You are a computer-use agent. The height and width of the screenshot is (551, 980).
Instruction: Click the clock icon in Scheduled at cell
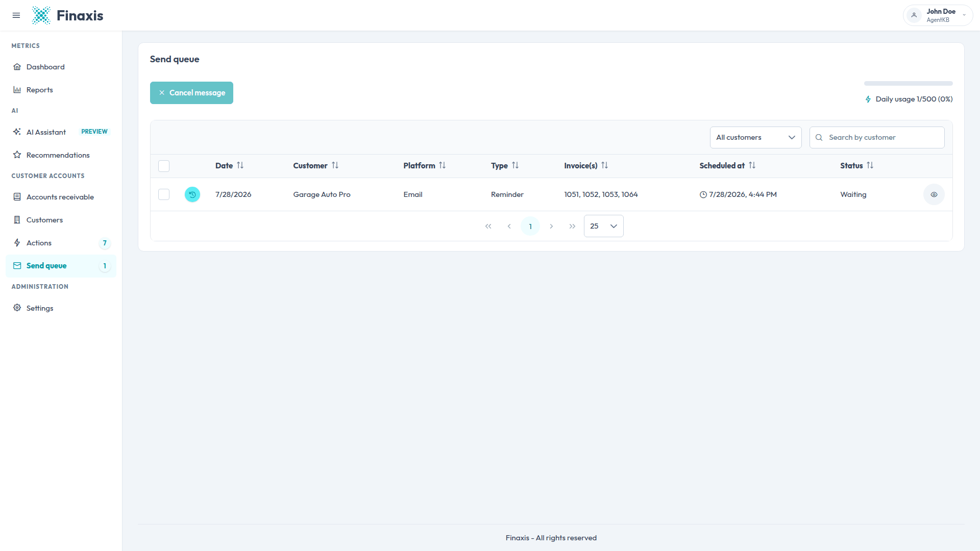pyautogui.click(x=703, y=194)
